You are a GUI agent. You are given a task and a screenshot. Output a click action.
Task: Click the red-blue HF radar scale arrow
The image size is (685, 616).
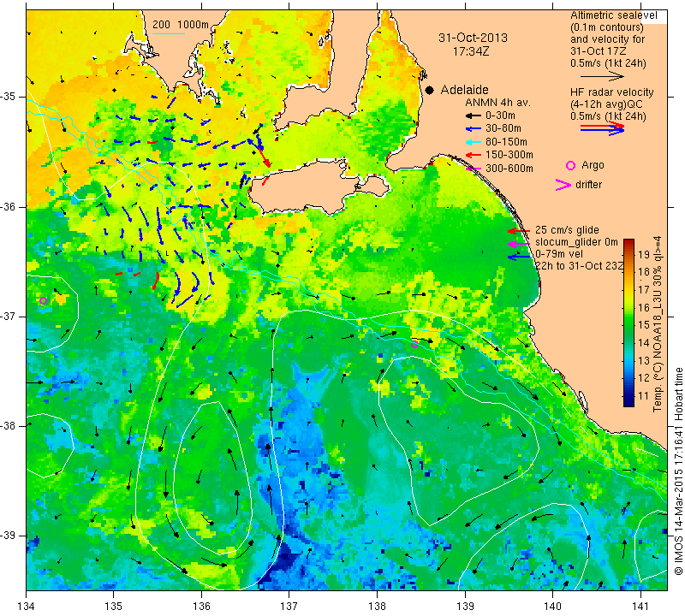602,128
